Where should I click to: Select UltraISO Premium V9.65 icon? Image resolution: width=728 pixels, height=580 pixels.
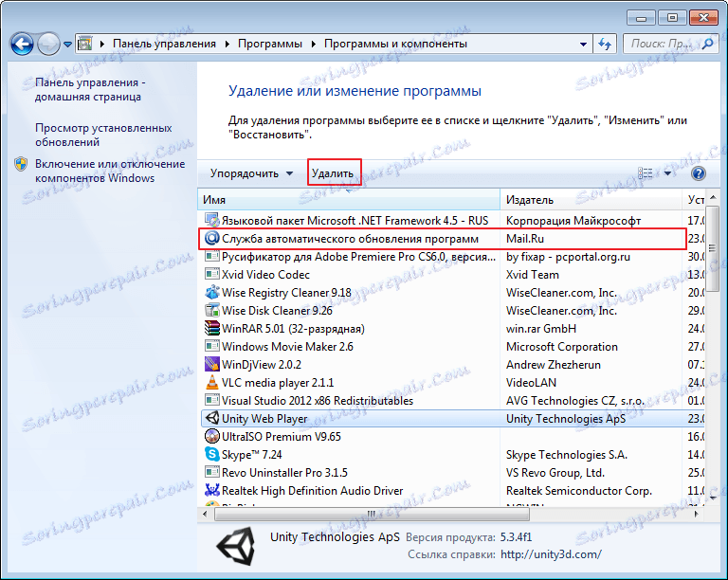pos(212,436)
